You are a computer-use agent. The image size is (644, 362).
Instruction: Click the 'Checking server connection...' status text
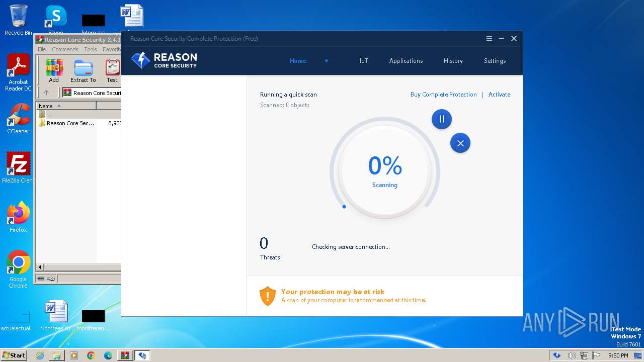351,247
